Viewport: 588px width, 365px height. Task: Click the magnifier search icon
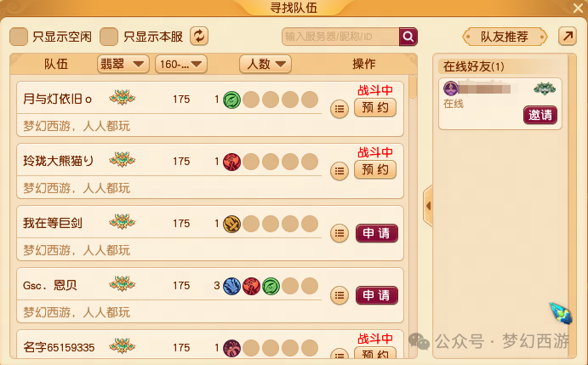408,37
